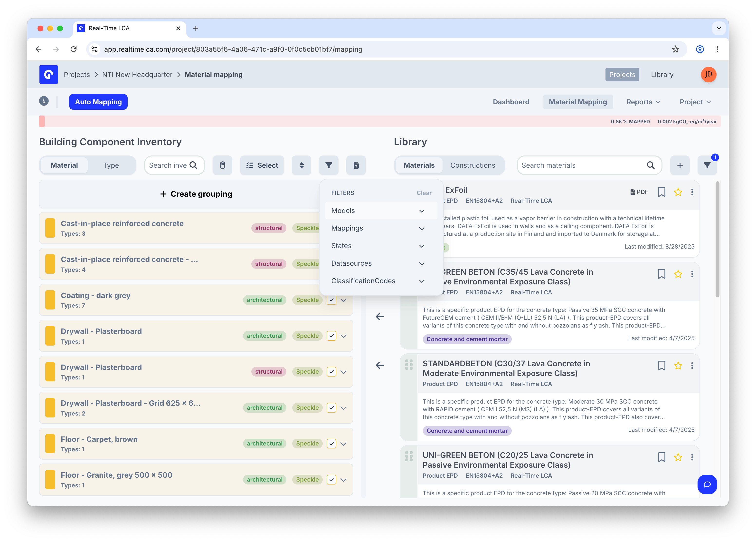Select the Materials library tab
Screen dimensions: 756x542
point(419,165)
